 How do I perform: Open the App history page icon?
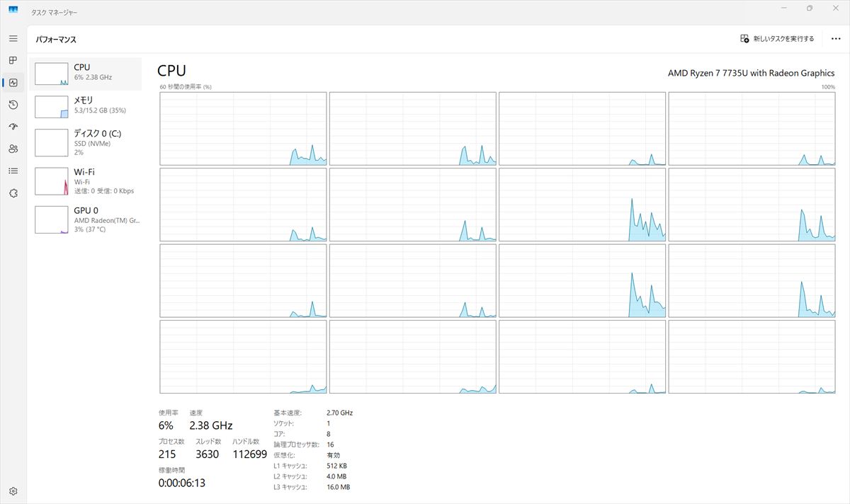pos(13,105)
